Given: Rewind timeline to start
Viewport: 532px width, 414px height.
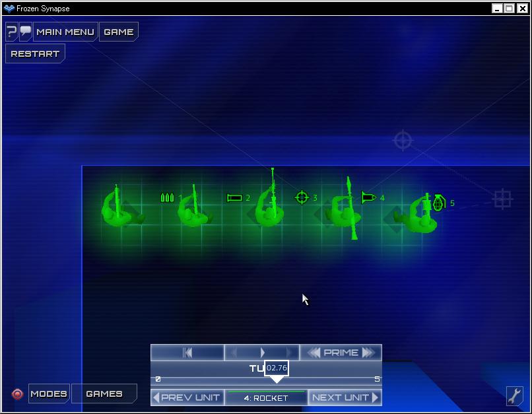Looking at the screenshot, I should (187, 353).
